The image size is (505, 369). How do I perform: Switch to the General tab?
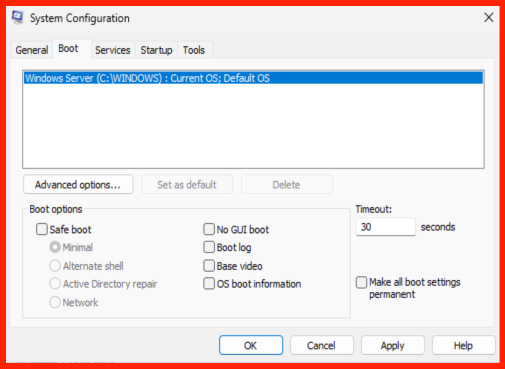click(32, 50)
